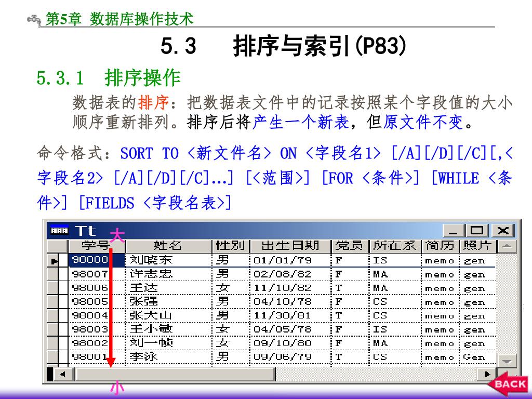Click the row selector for record 98002

click(x=53, y=343)
